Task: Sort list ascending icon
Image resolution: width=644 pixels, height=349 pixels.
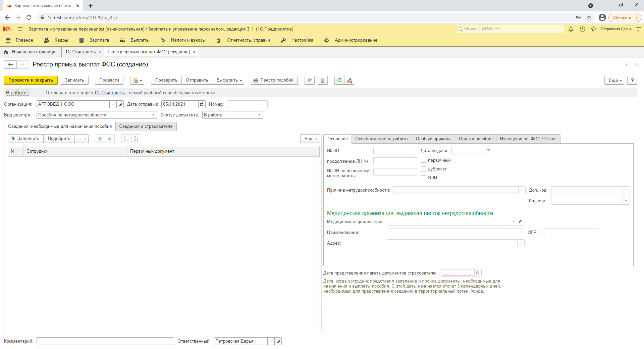Action: tap(126, 139)
